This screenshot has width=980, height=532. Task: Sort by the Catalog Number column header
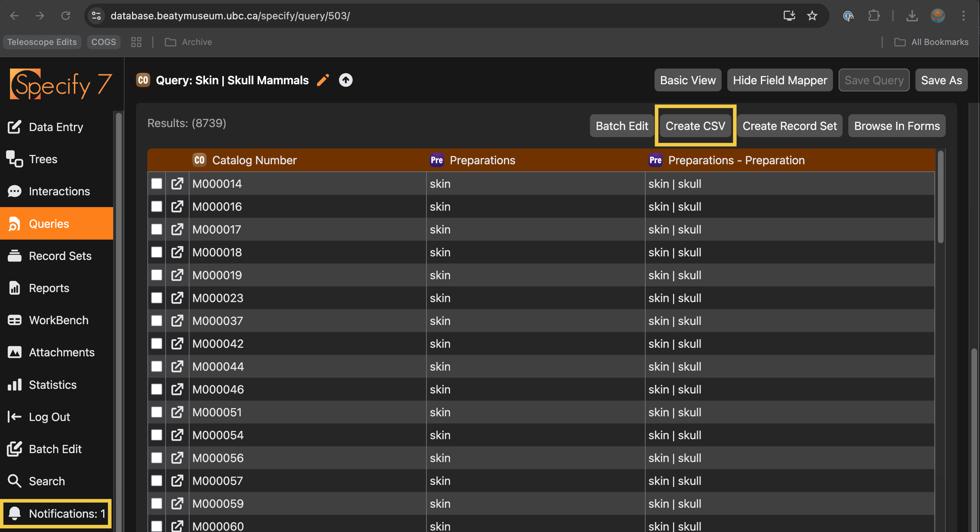coord(254,160)
